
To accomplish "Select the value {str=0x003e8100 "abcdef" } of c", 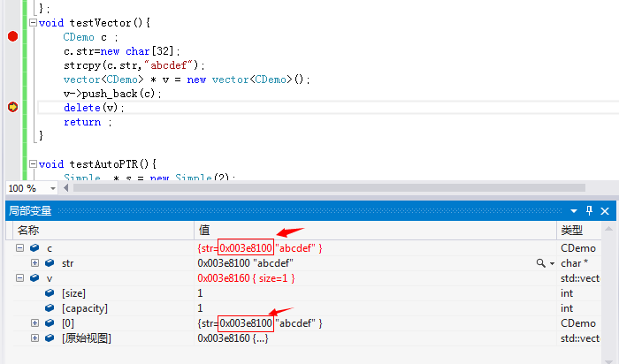I will pyautogui.click(x=260, y=248).
